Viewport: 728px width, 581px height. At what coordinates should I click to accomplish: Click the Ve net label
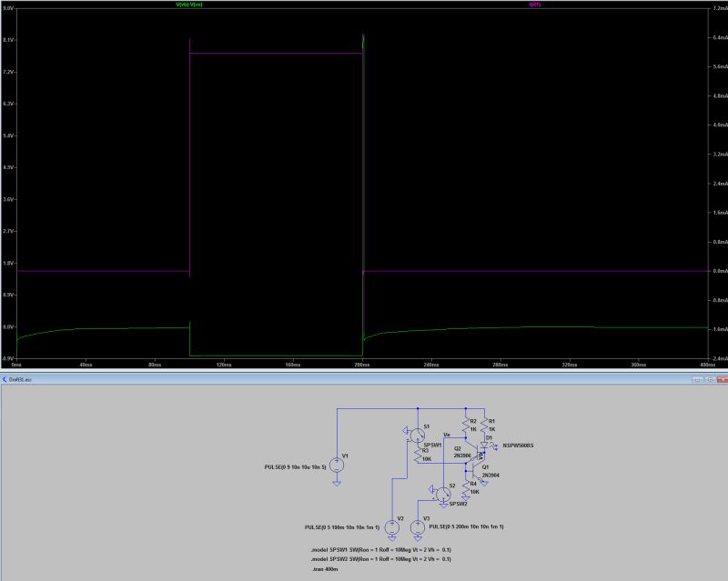447,435
